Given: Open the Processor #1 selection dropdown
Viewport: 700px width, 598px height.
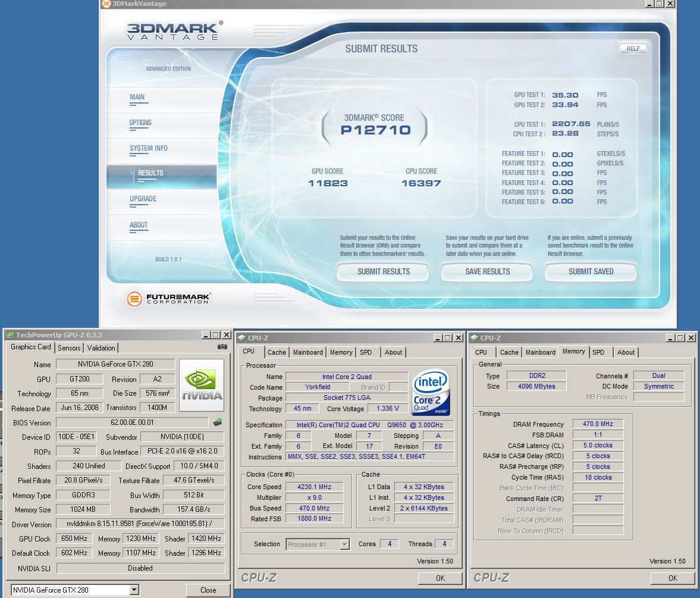Looking at the screenshot, I should [x=344, y=544].
